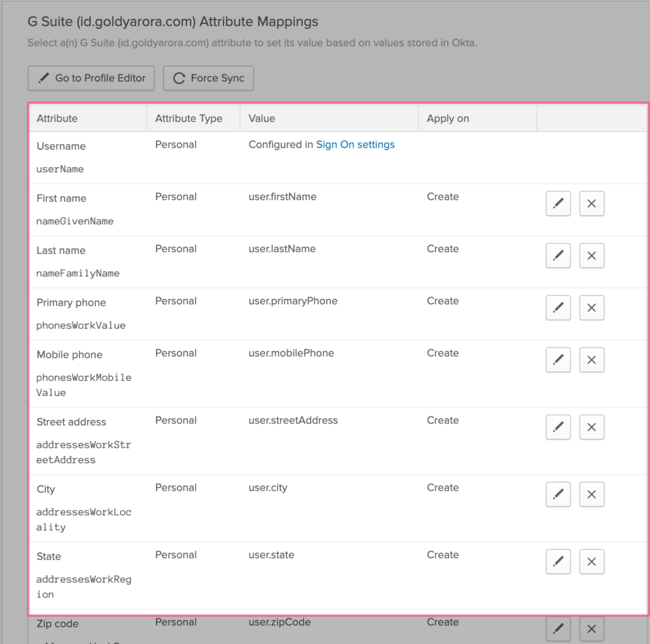This screenshot has width=650, height=644.
Task: Edit the Primary phone mapping
Action: click(x=558, y=308)
